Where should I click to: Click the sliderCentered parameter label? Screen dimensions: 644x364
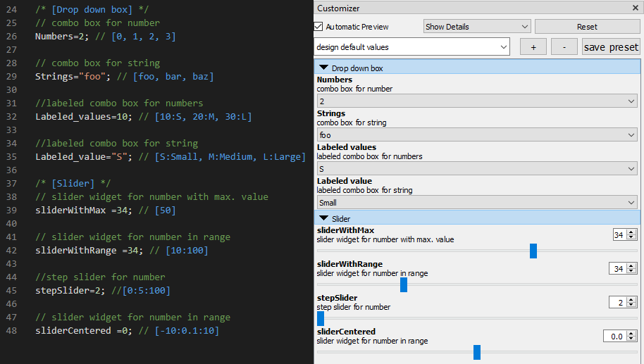(346, 332)
